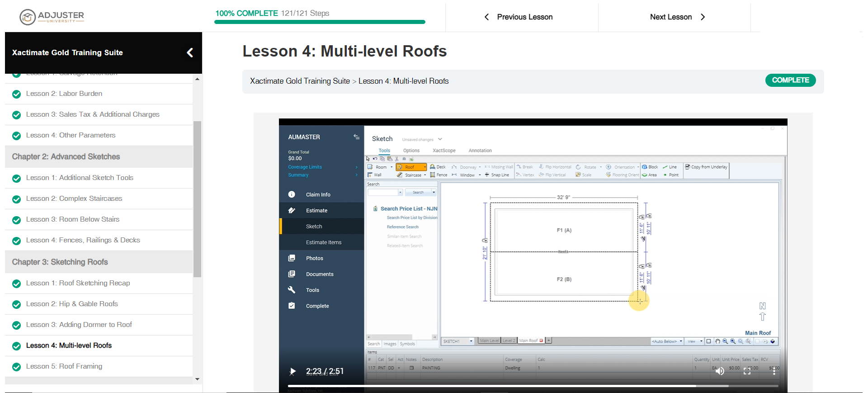Collapse the Xactimate Gold Training Suite sidebar
The height and width of the screenshot is (393, 868).
[190, 53]
